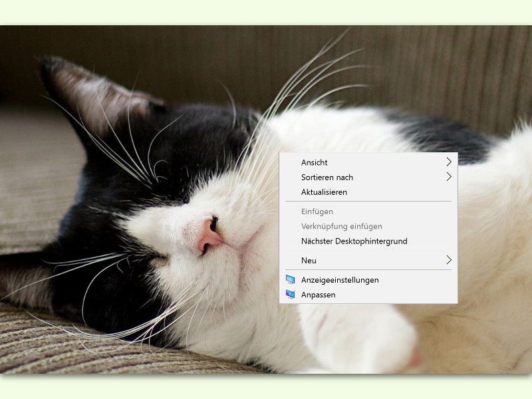The width and height of the screenshot is (532, 399).
Task: Expand the Neu submenu chevron
Action: [449, 260]
